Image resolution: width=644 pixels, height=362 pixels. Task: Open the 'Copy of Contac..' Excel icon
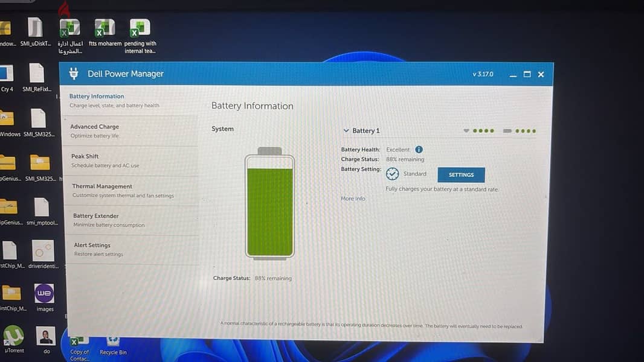(x=79, y=349)
